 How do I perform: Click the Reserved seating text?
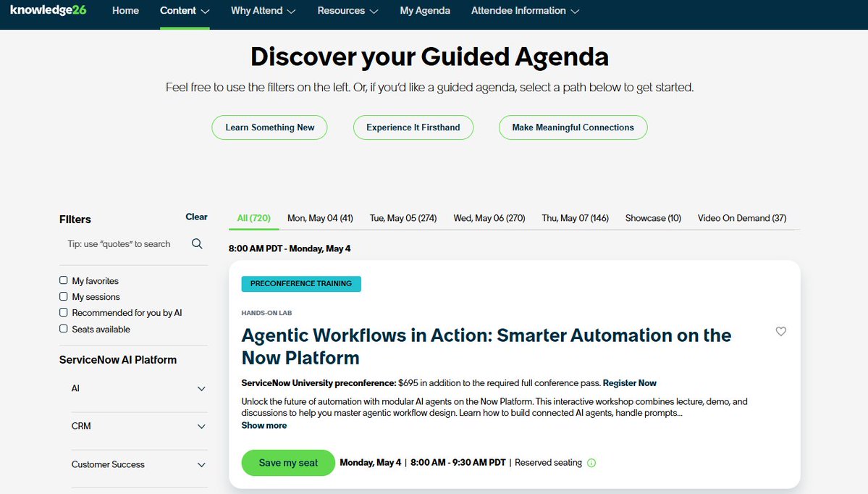click(548, 462)
